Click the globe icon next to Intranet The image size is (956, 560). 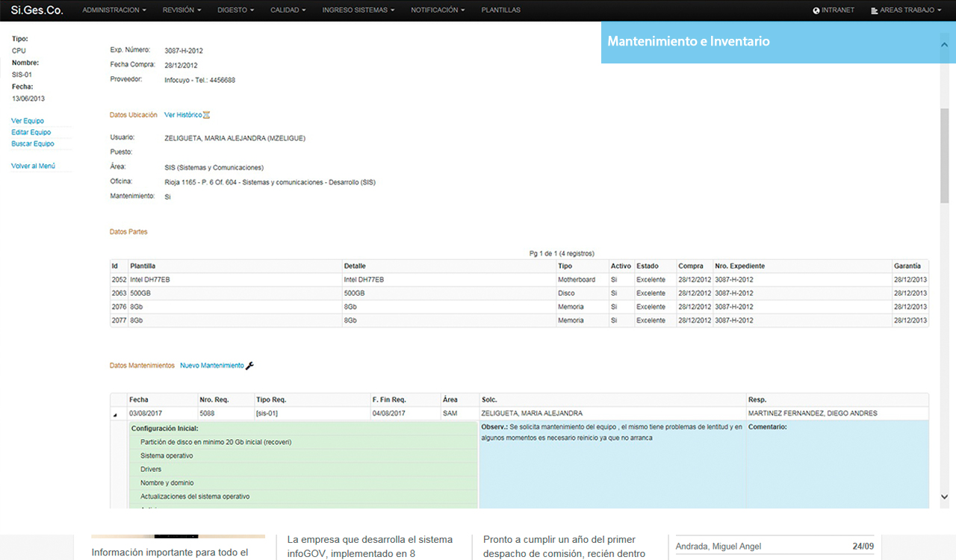pyautogui.click(x=816, y=10)
